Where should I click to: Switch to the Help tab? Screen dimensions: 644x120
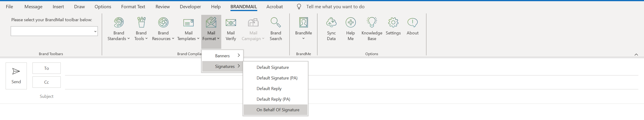pyautogui.click(x=216, y=7)
